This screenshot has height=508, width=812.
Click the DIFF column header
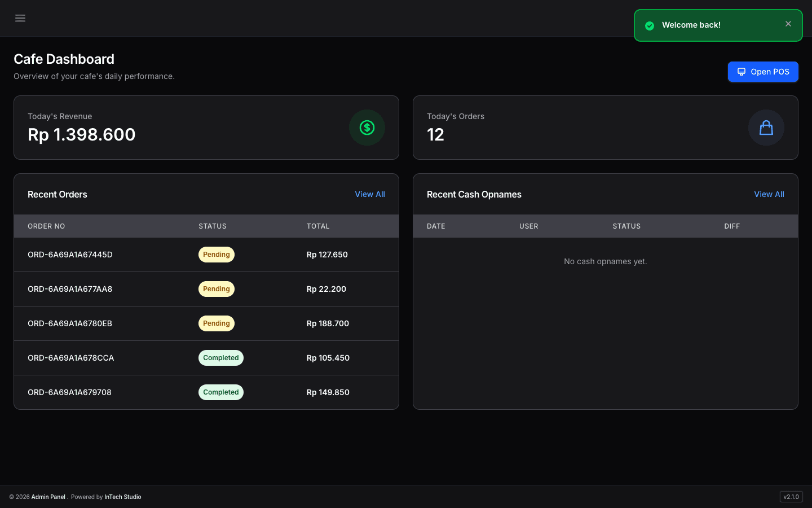tap(732, 226)
